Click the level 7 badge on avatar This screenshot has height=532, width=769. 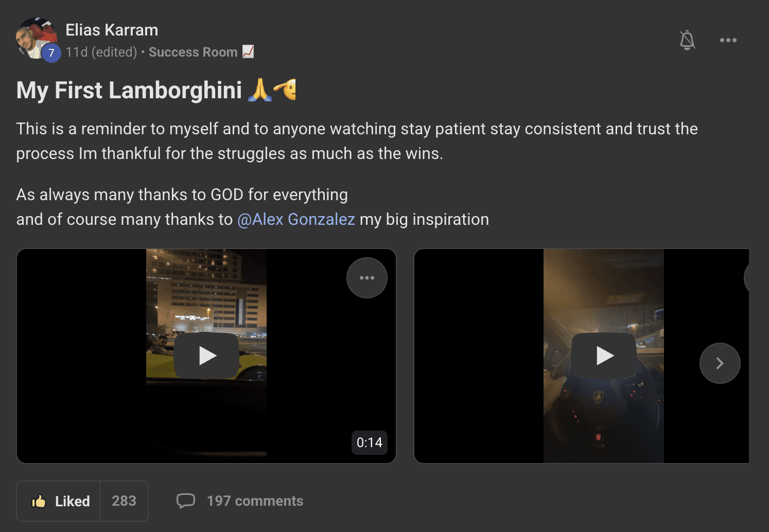point(51,52)
